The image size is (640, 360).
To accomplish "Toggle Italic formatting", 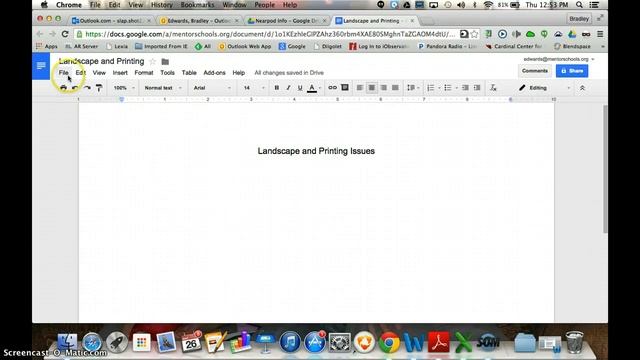I will [288, 88].
